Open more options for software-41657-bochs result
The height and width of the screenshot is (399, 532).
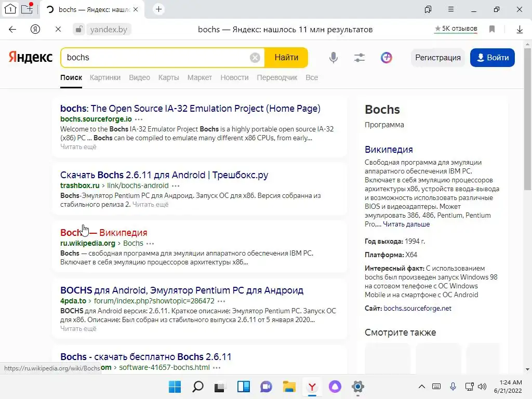pos(217,368)
